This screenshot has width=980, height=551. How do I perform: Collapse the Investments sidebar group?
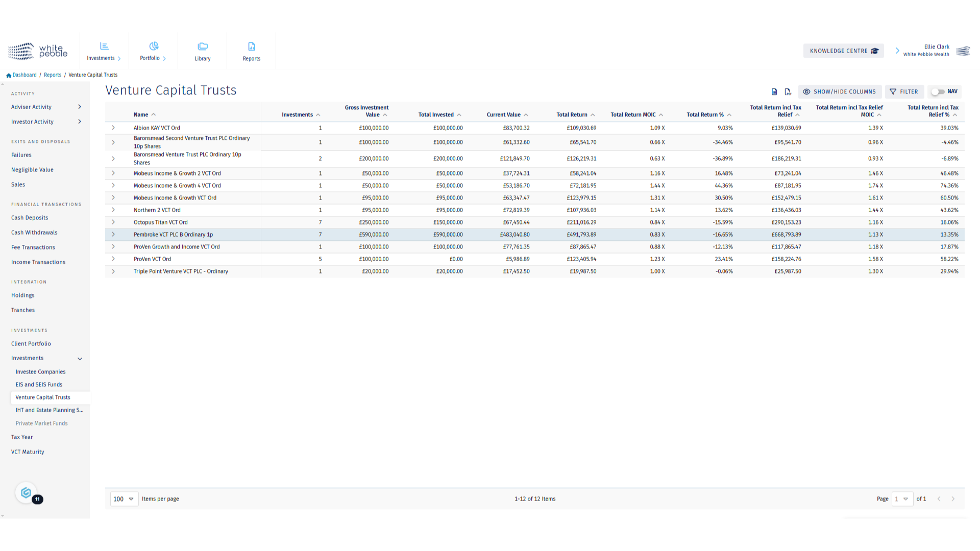click(x=80, y=359)
